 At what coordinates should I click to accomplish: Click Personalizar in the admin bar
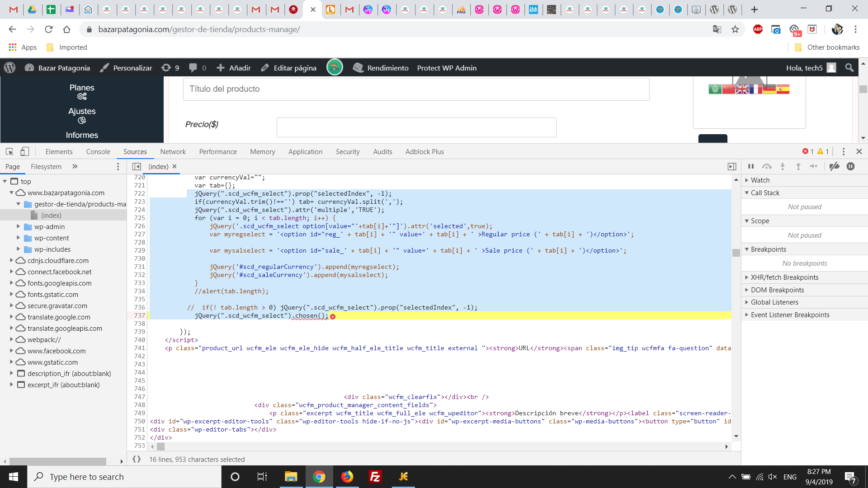pyautogui.click(x=126, y=68)
